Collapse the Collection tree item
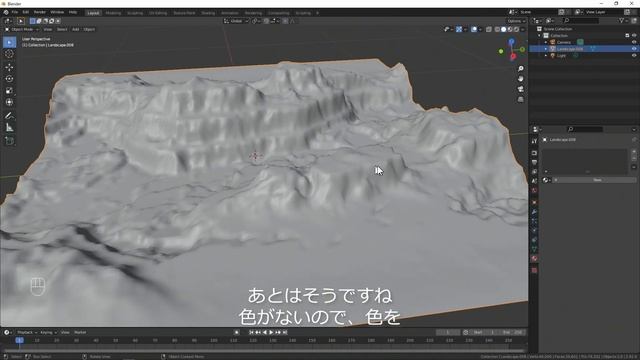This screenshot has width=640, height=360. (540, 36)
